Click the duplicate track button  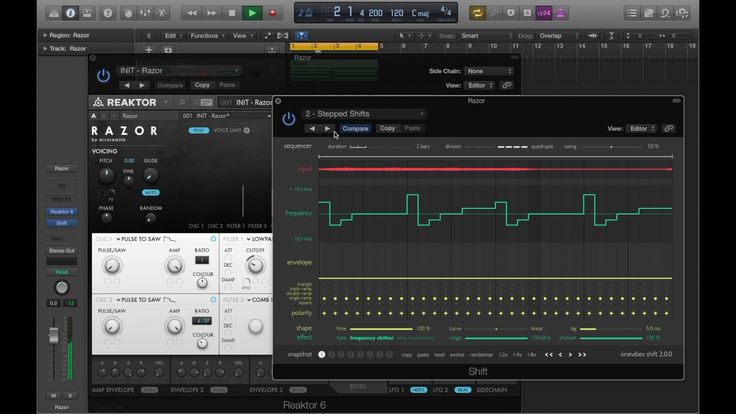tap(168, 49)
